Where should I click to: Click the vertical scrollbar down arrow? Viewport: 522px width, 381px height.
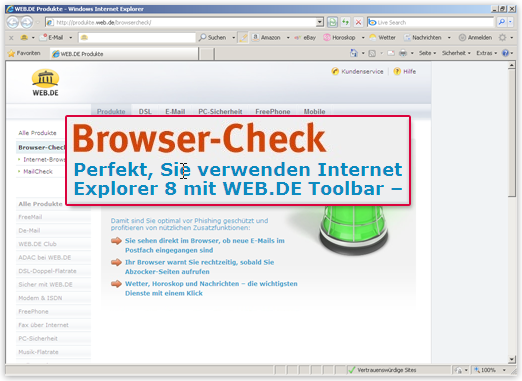[x=512, y=359]
